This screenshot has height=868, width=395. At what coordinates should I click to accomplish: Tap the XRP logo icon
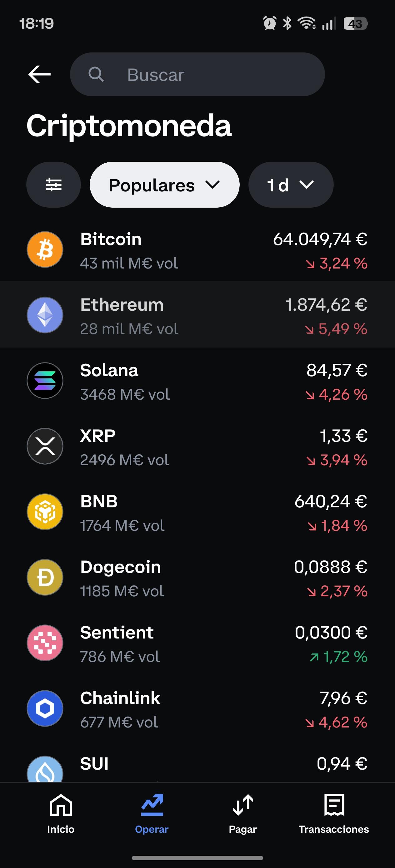pos(45,446)
